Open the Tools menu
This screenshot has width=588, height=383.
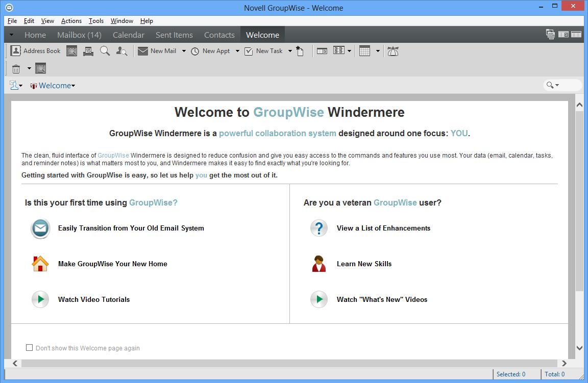[96, 20]
